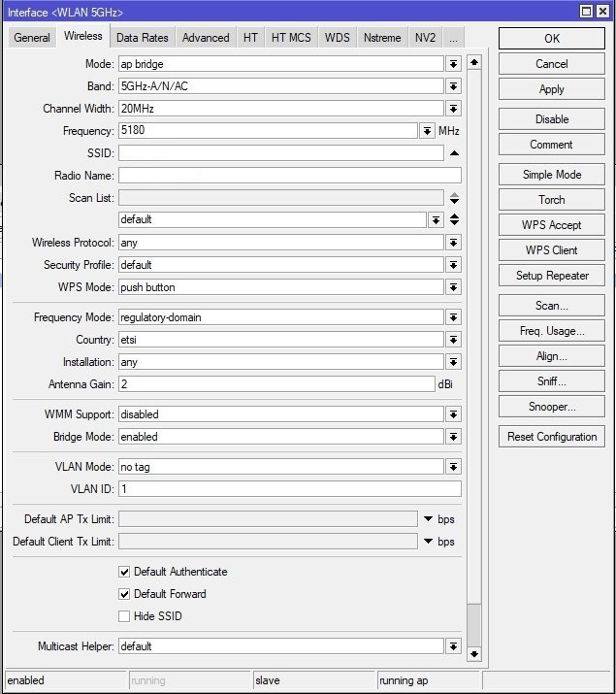The height and width of the screenshot is (694, 616).
Task: Click the add/remove arrows beside Scan List default
Action: coord(454,219)
